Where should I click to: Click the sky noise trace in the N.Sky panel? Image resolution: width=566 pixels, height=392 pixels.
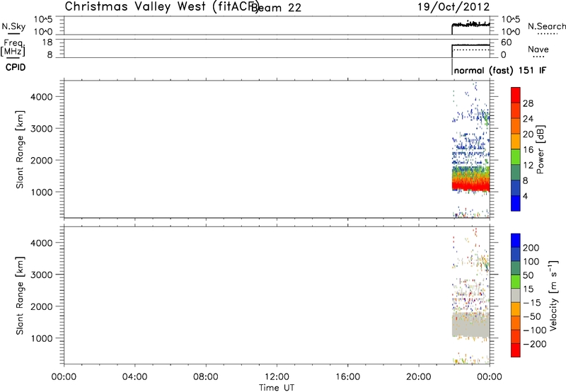470,25
